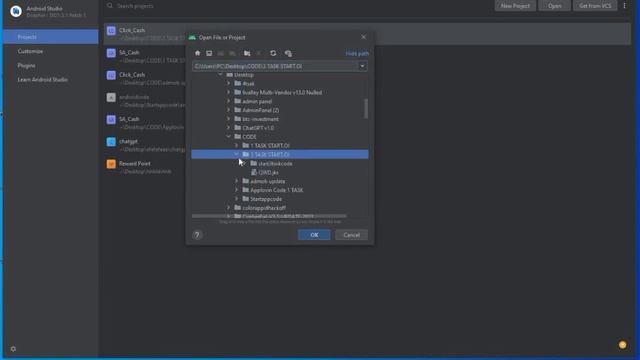This screenshot has height=360, width=640.
Task: Toggle show hidden files toolbar icon
Action: [288, 53]
